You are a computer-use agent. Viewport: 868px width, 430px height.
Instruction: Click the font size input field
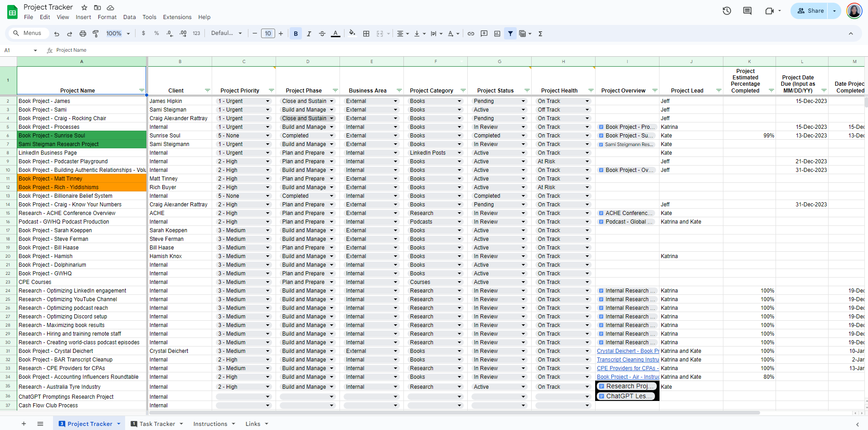tap(268, 34)
